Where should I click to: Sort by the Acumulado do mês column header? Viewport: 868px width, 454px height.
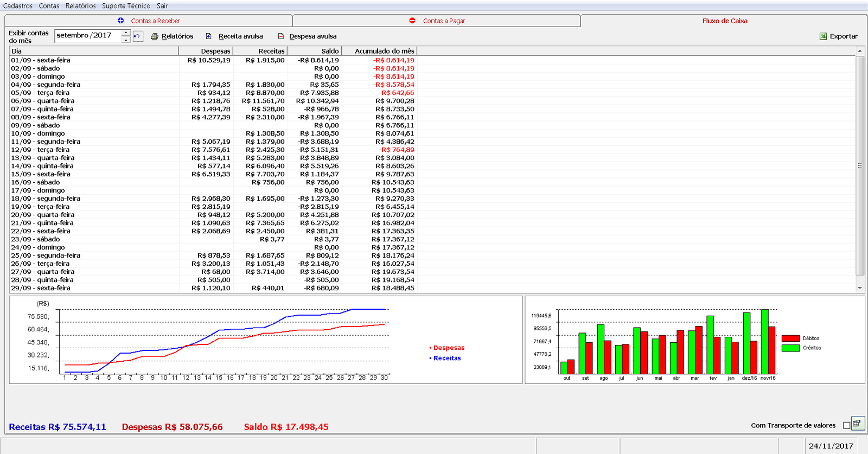(384, 51)
